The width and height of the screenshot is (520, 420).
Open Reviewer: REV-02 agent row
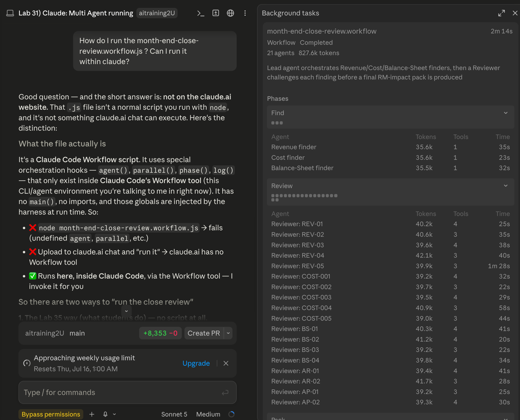coord(390,235)
